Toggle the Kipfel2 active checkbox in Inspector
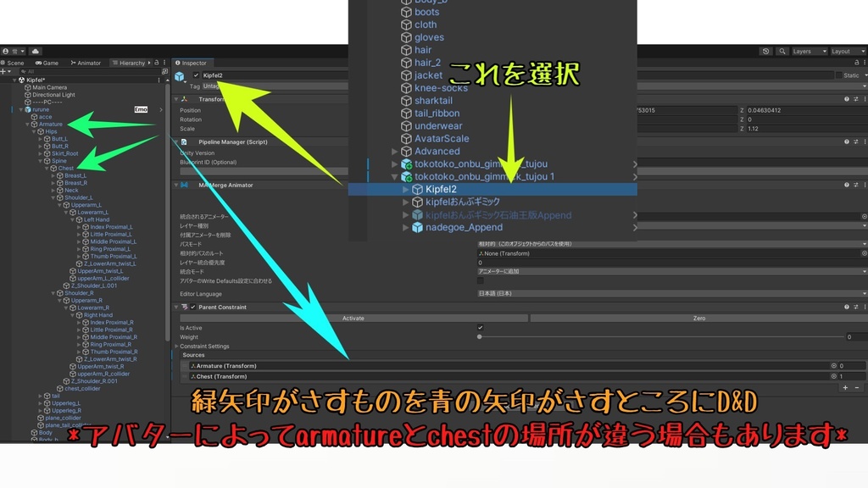The image size is (868, 488). coord(197,75)
